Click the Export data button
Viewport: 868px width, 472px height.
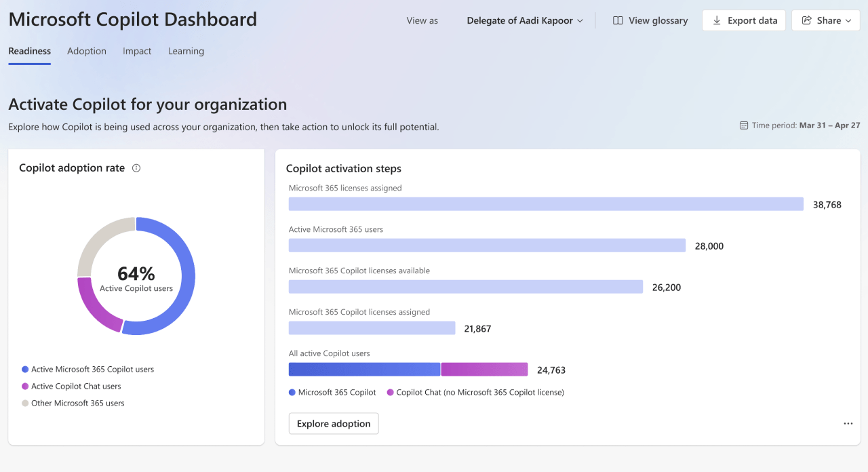(744, 20)
